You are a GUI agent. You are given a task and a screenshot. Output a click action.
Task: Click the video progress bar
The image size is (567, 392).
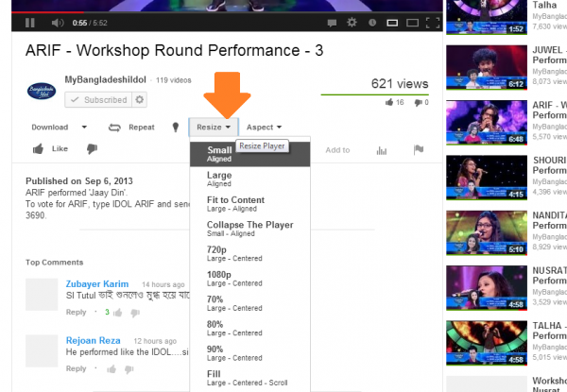(x=227, y=12)
